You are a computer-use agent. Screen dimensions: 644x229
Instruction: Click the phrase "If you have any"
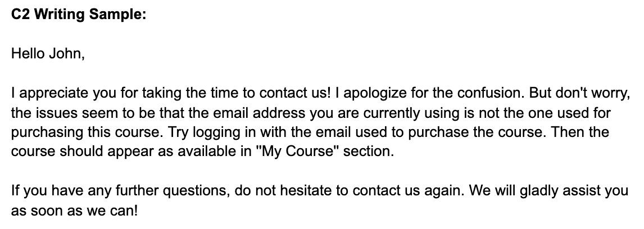48,192
